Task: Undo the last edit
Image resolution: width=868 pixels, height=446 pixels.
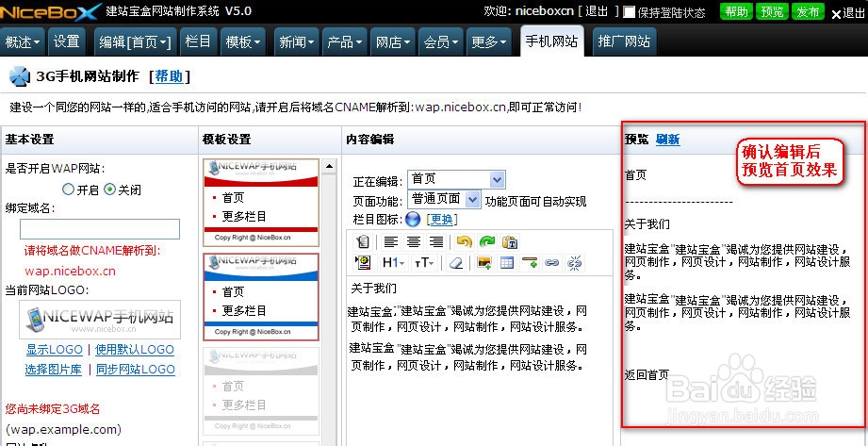Action: tap(464, 242)
